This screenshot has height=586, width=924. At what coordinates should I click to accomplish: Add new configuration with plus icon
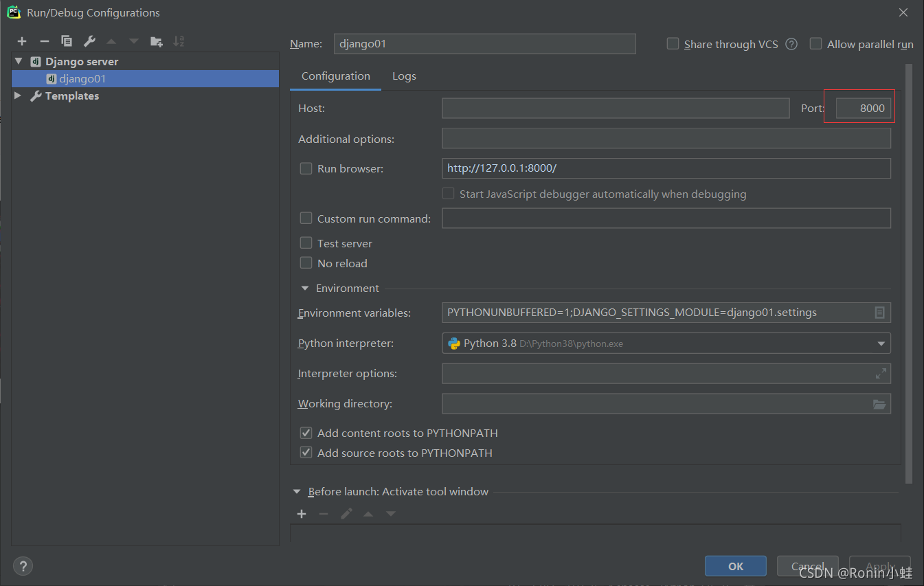[22, 42]
